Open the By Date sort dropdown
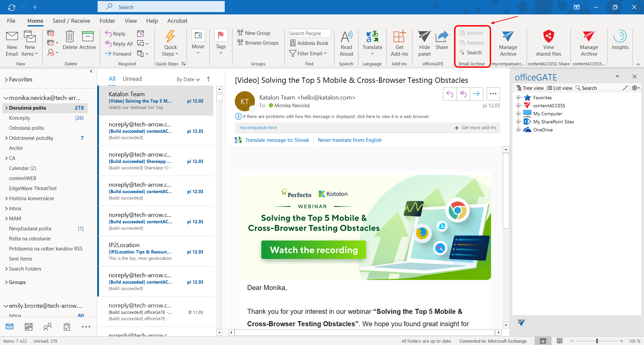The height and width of the screenshot is (345, 644). point(188,79)
